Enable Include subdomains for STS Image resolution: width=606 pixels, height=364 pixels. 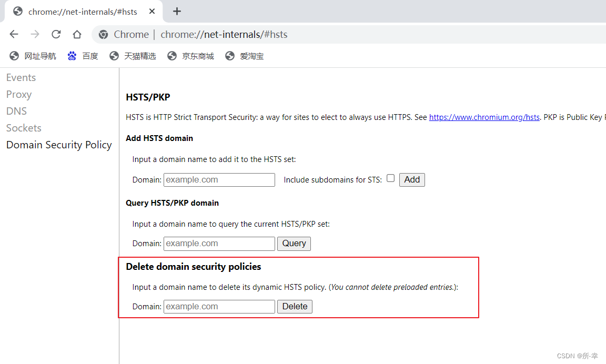[390, 178]
